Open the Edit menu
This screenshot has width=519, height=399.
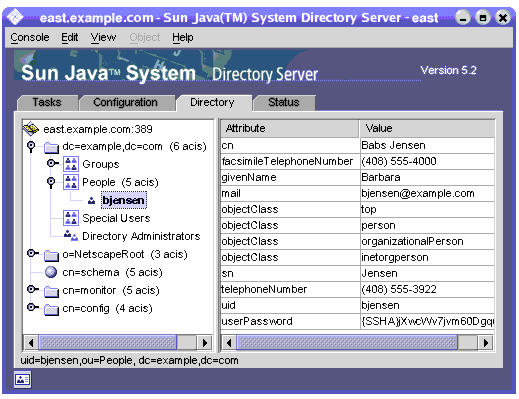pos(69,37)
